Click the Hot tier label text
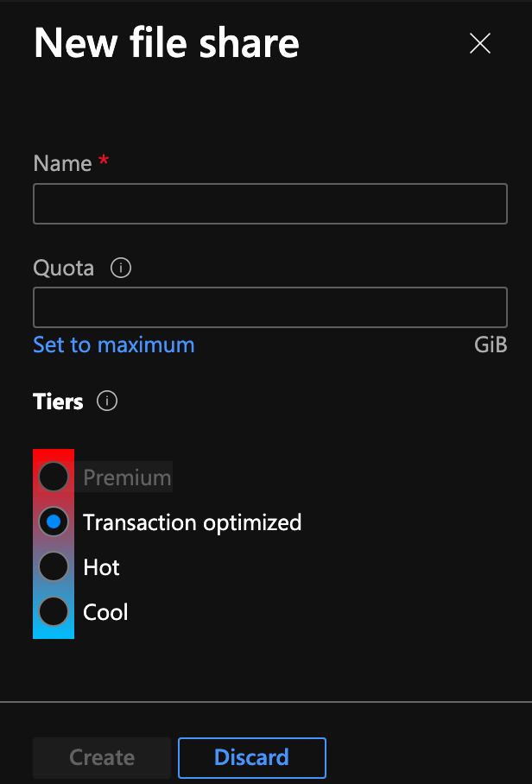 pyautogui.click(x=101, y=567)
